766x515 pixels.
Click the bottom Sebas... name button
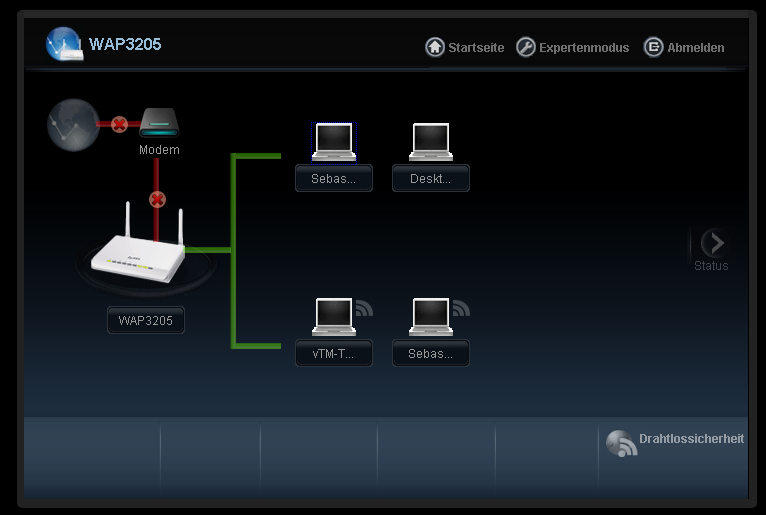point(430,353)
